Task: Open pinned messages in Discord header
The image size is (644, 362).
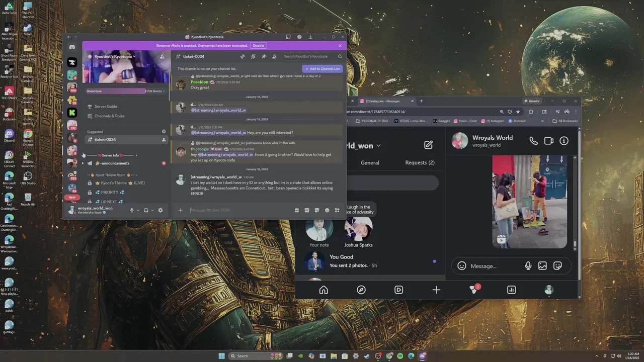Action: click(x=264, y=56)
